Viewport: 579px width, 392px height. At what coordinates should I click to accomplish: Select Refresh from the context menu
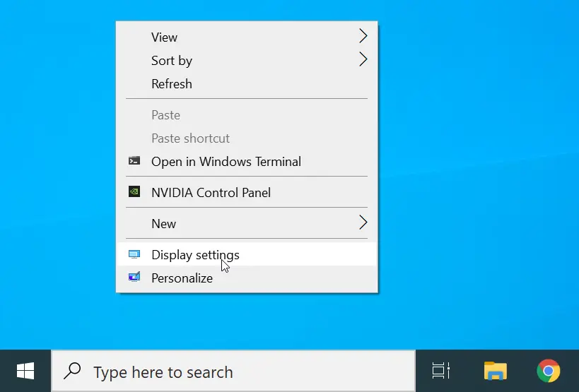click(x=172, y=83)
